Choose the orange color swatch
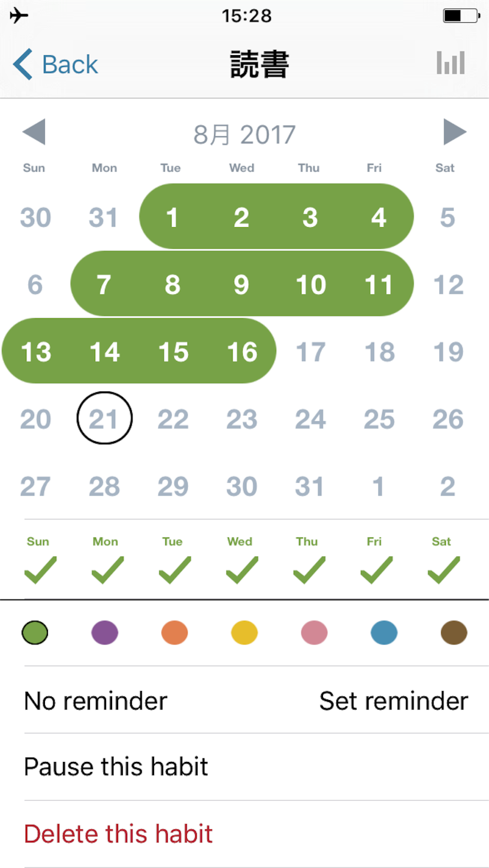The image size is (489, 868). (x=174, y=632)
